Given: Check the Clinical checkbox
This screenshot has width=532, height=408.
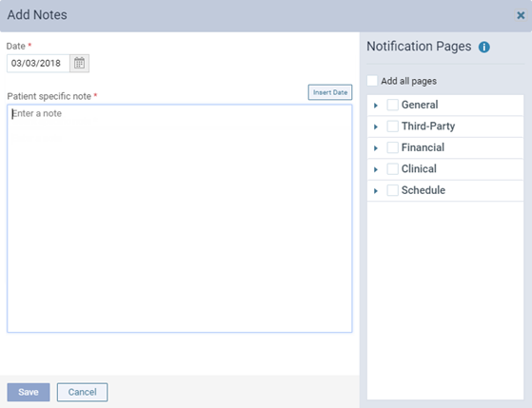Looking at the screenshot, I should coord(392,169).
